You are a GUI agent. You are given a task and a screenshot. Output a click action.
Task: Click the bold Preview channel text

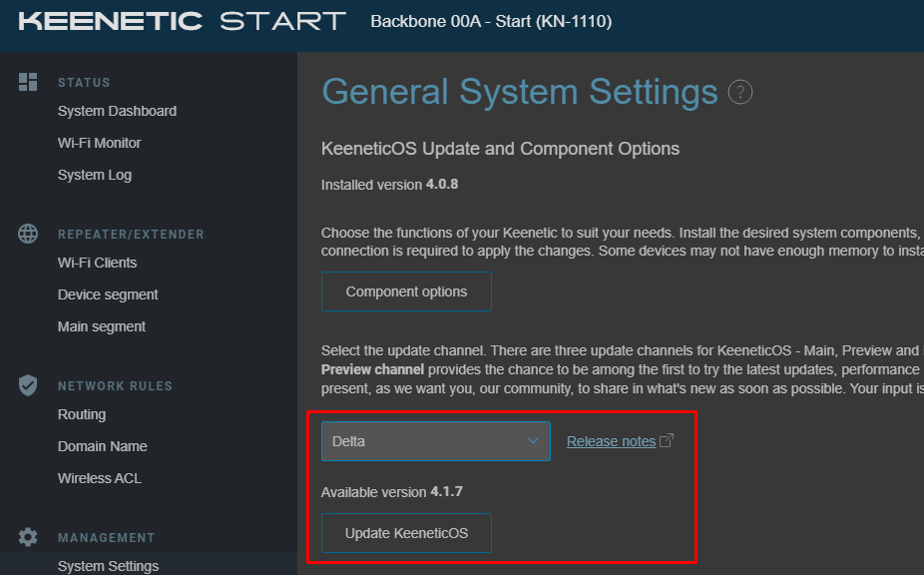[x=372, y=369]
